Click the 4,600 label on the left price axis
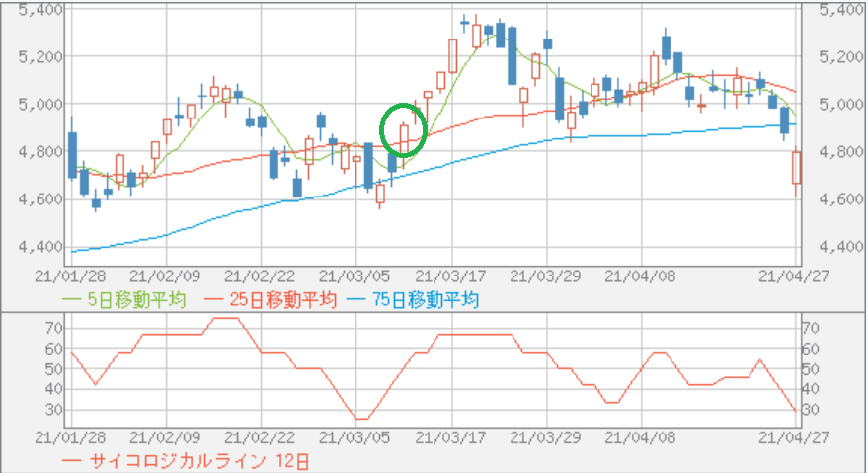This screenshot has height=473, width=868. pos(40,198)
